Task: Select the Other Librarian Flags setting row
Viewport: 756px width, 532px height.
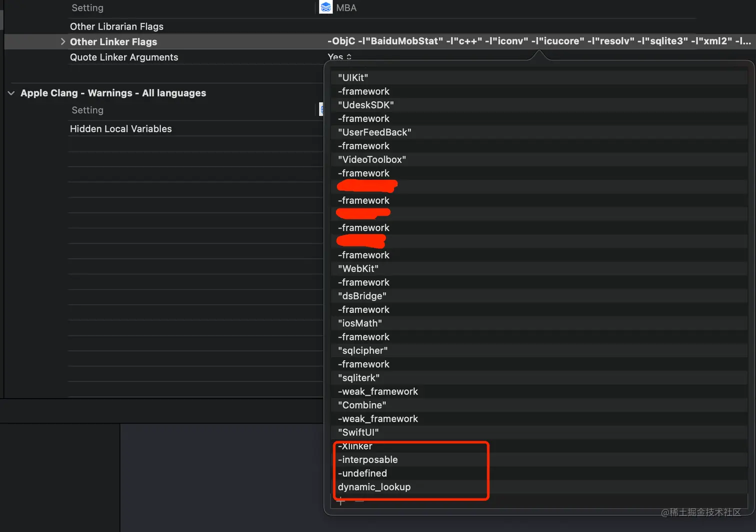Action: coord(116,26)
